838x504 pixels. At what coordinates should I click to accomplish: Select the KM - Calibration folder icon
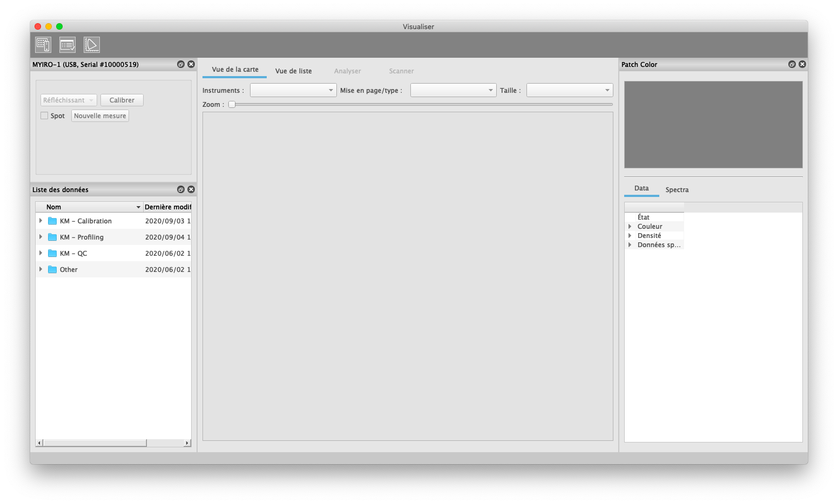click(52, 221)
